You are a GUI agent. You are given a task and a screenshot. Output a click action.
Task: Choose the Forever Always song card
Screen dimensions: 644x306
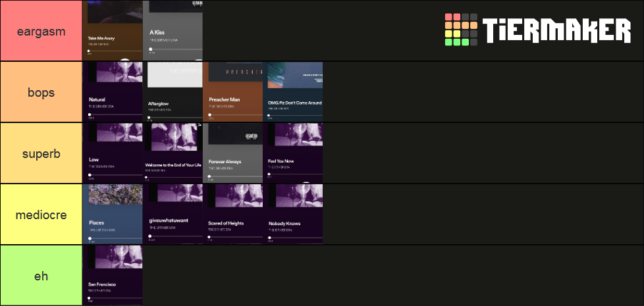(x=233, y=153)
